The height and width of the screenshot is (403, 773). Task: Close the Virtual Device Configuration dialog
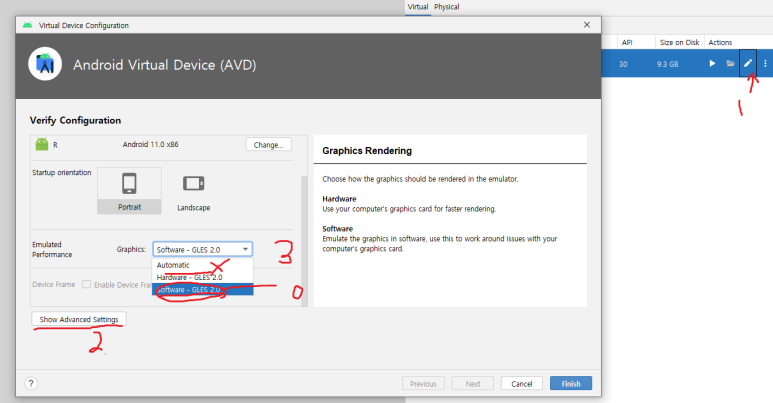pyautogui.click(x=587, y=25)
